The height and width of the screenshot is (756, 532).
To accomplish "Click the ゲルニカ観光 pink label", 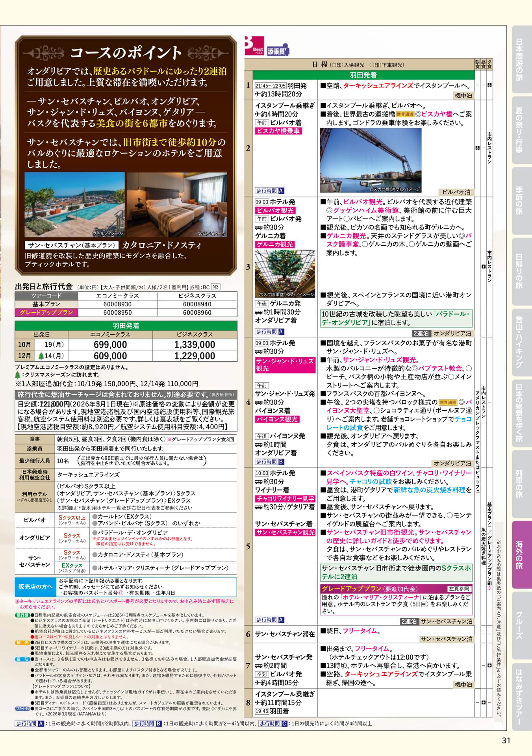I will (x=275, y=245).
